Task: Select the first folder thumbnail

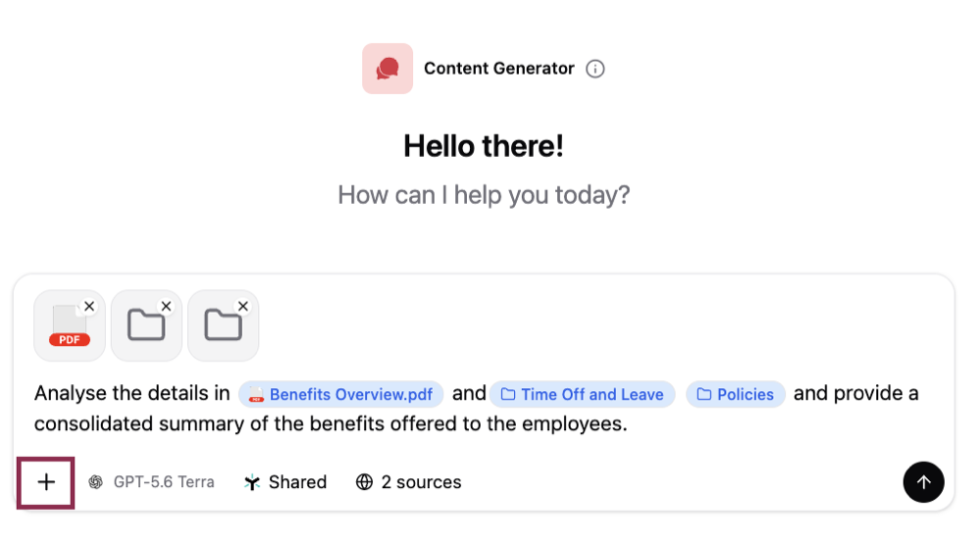Action: [x=146, y=325]
